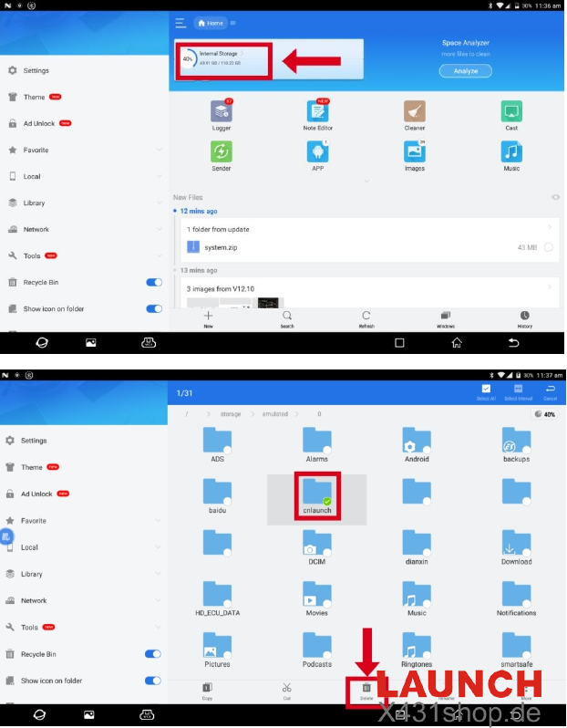Open the Sender feature
This screenshot has width=567, height=728.
click(x=222, y=152)
